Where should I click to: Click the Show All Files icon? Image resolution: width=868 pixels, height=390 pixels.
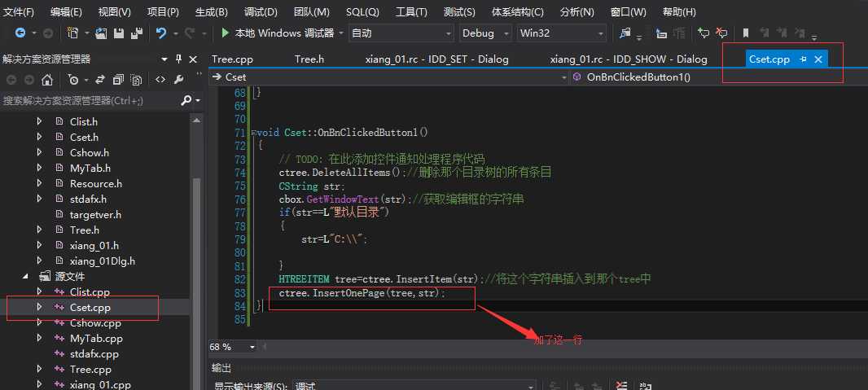tap(137, 80)
